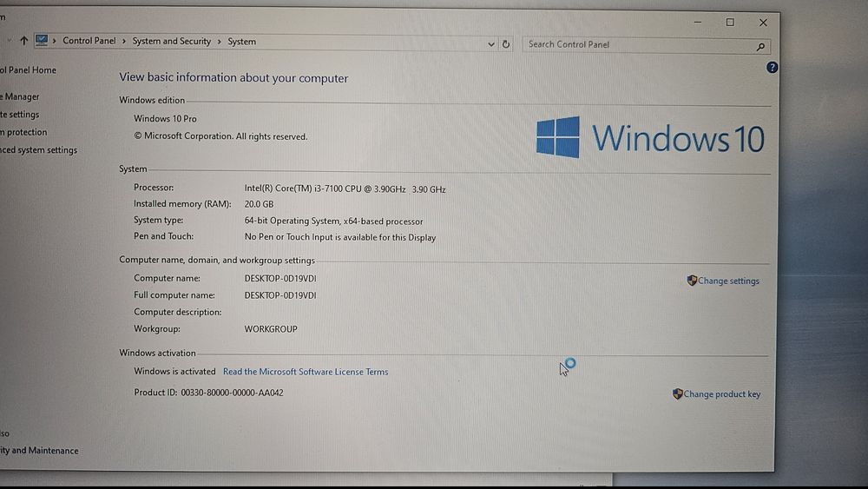The height and width of the screenshot is (489, 868).
Task: Click shield icon beside Change settings
Action: click(x=692, y=281)
